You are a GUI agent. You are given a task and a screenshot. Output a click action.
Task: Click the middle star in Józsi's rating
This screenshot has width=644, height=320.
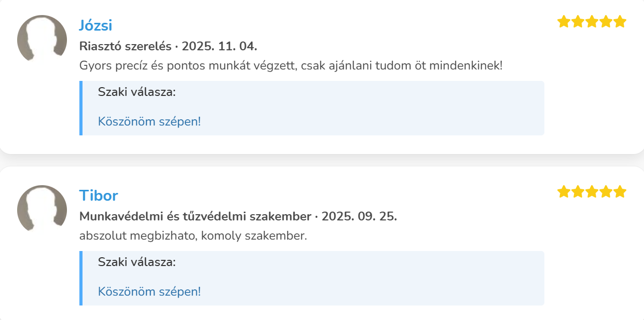coord(592,22)
